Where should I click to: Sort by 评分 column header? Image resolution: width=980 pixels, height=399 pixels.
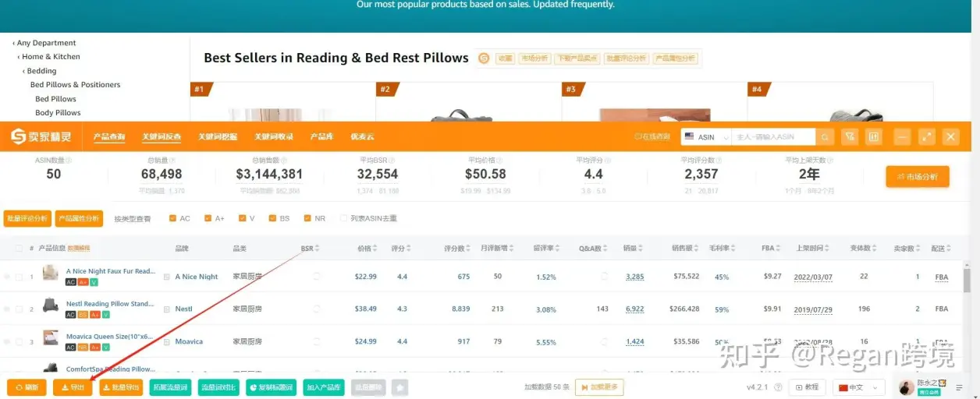tap(400, 249)
